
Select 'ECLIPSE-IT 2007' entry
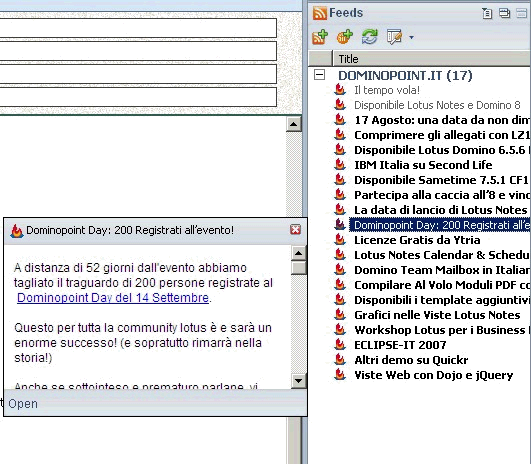click(400, 345)
